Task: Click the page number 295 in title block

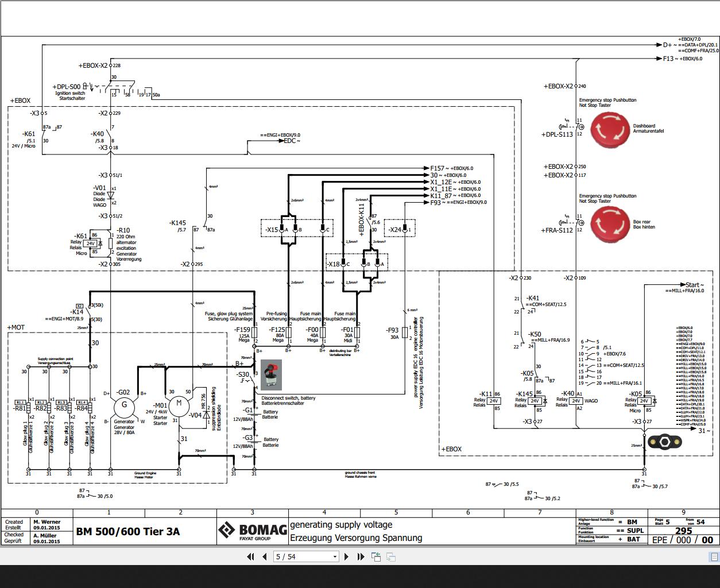Action: point(683,531)
